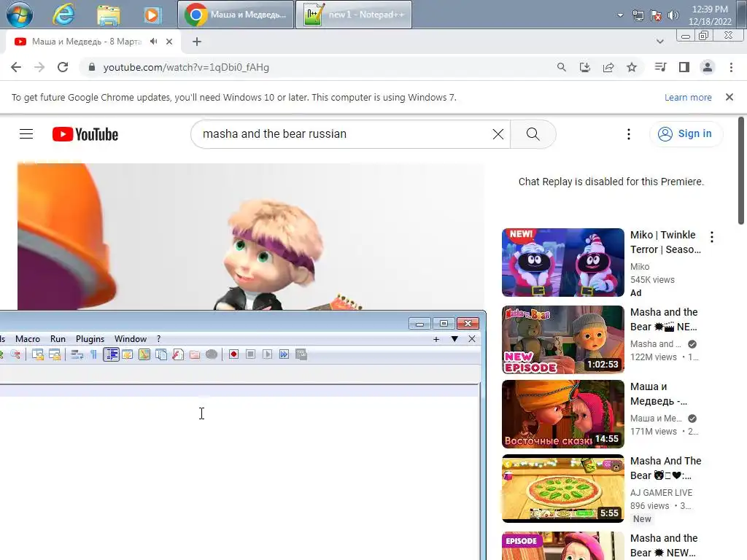This screenshot has width=747, height=560.
Task: Click the address bar URL
Action: pyautogui.click(x=186, y=67)
